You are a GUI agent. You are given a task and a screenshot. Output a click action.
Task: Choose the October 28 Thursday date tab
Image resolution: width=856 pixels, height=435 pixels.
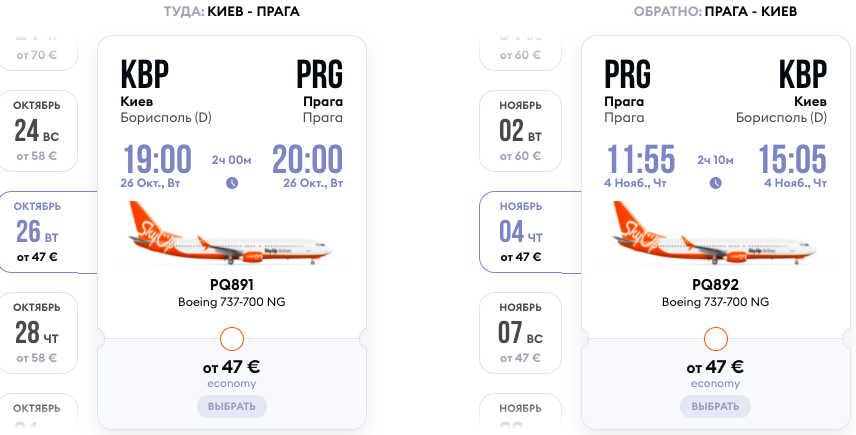pyautogui.click(x=37, y=333)
